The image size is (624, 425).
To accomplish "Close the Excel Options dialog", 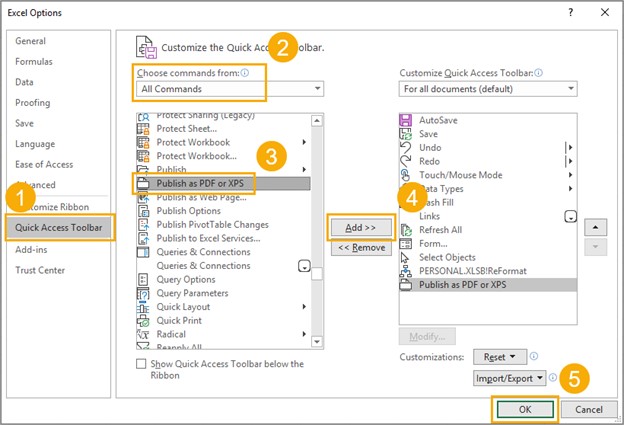I will point(605,12).
